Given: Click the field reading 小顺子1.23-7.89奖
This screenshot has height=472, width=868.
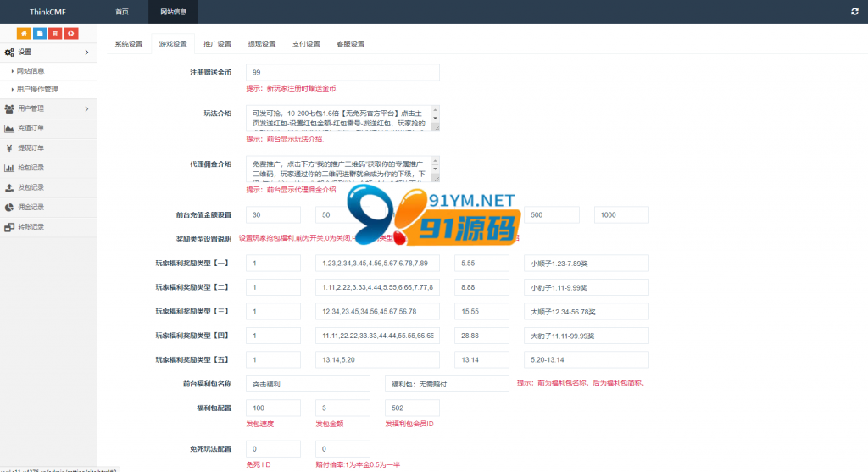Looking at the screenshot, I should 587,264.
